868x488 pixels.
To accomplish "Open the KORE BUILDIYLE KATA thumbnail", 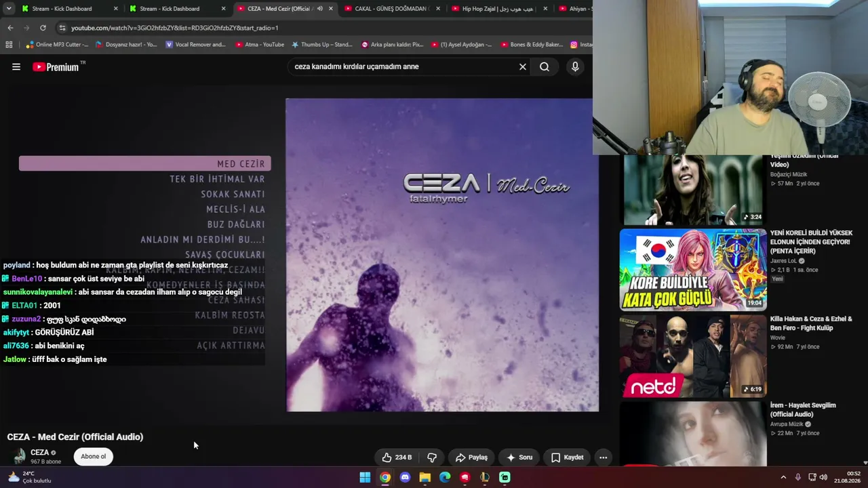I will point(693,270).
